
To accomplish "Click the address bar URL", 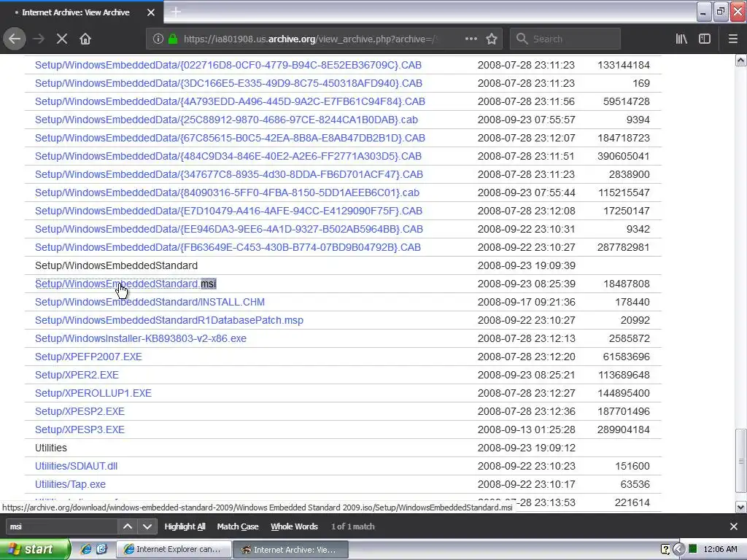I will point(309,39).
